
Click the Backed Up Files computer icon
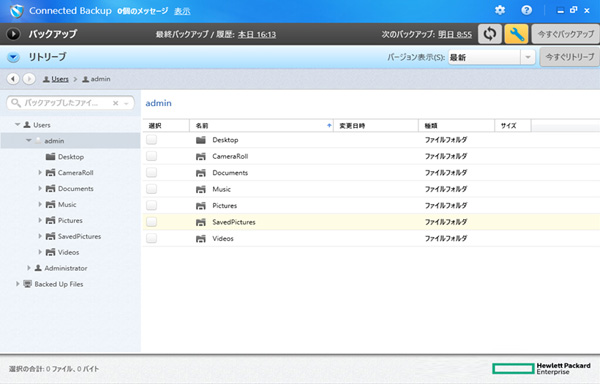click(x=28, y=284)
